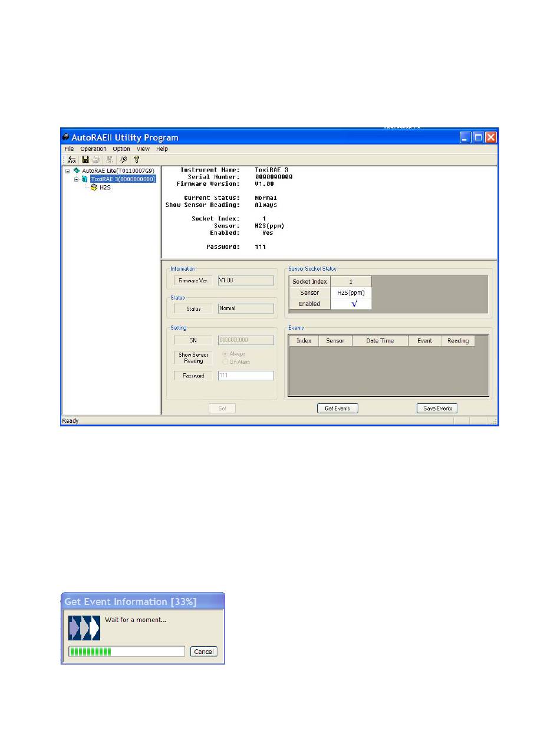Screen dimensions: 560x743
Task: Click the Index column header in Events
Action: (304, 341)
